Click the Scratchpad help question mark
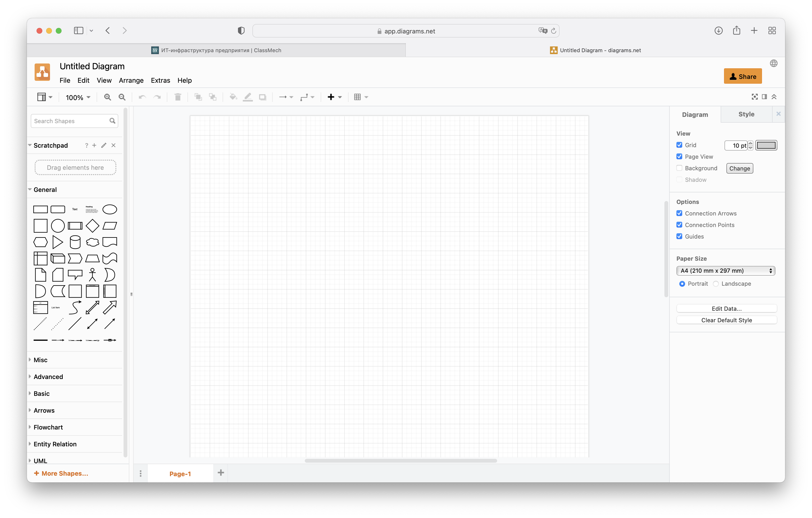Screen dimensions: 812x518 click(86, 145)
